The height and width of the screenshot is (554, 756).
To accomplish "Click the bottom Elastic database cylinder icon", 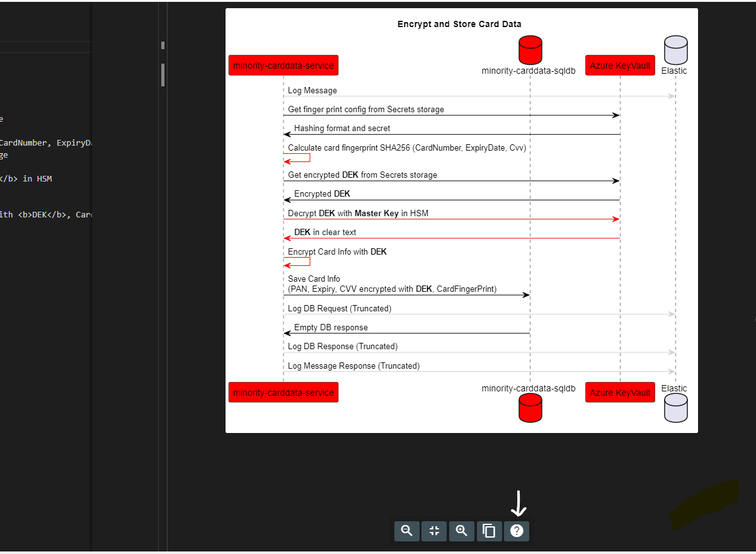I will click(675, 408).
